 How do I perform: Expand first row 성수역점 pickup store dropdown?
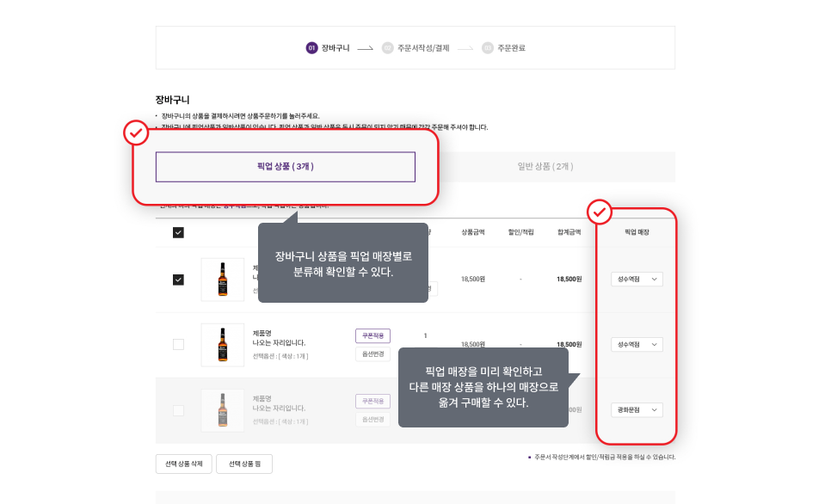click(x=637, y=280)
